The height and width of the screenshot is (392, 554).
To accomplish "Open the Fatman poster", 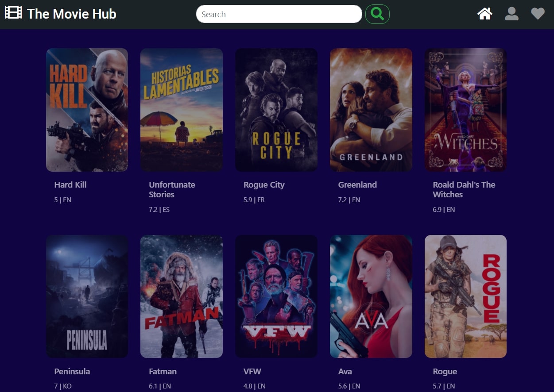I will (182, 296).
